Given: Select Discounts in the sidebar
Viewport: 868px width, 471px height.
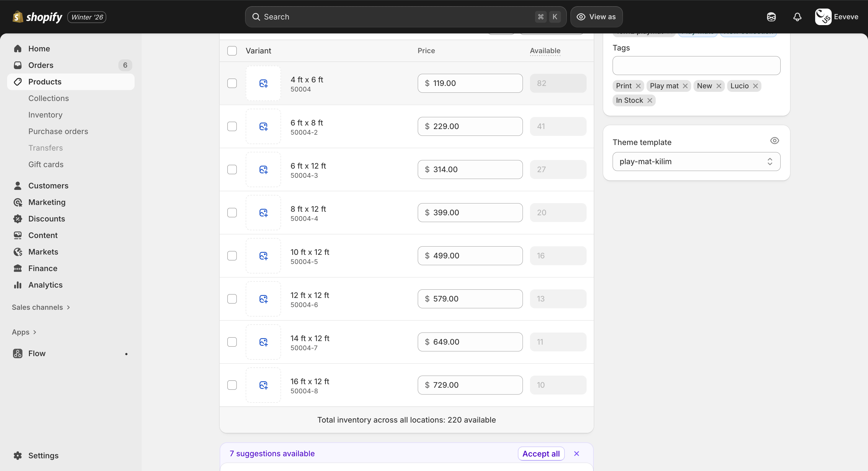Looking at the screenshot, I should click(x=47, y=219).
